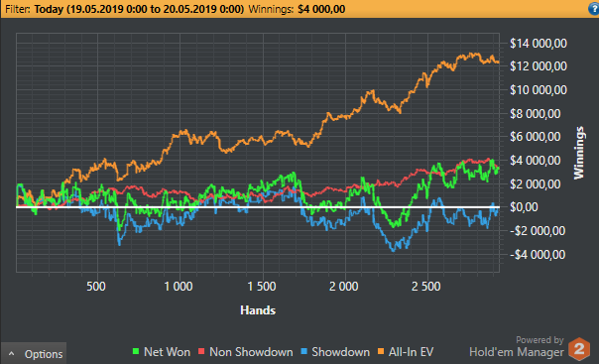Click the -$2 000,00 axis label
The height and width of the screenshot is (364, 599).
[538, 231]
